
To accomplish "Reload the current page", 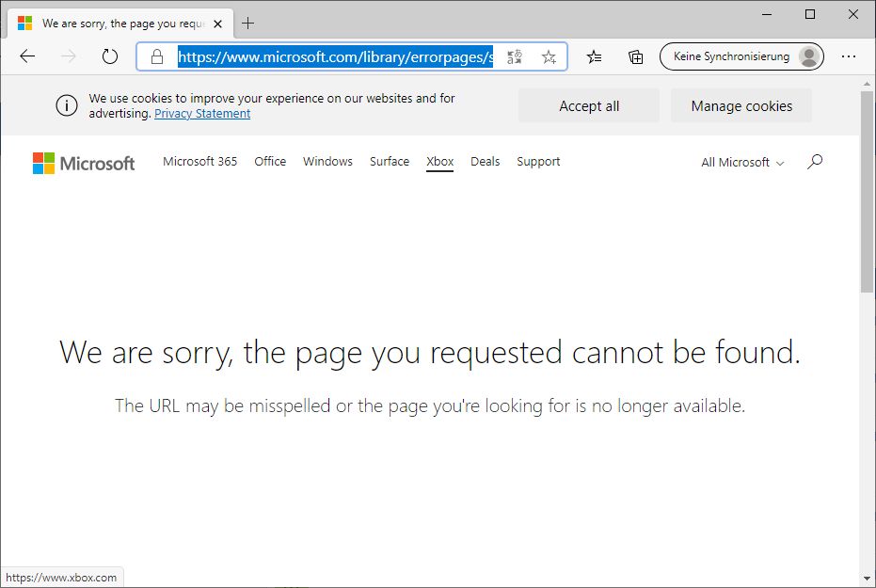I will click(x=109, y=56).
